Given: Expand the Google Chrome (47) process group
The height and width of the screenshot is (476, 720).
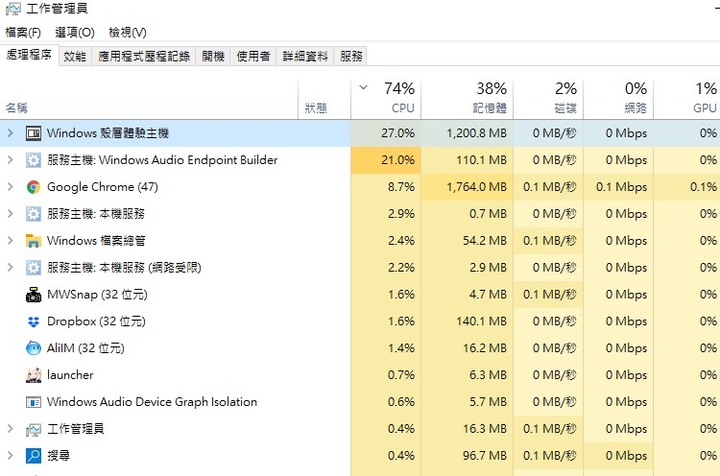Looking at the screenshot, I should coord(10,187).
